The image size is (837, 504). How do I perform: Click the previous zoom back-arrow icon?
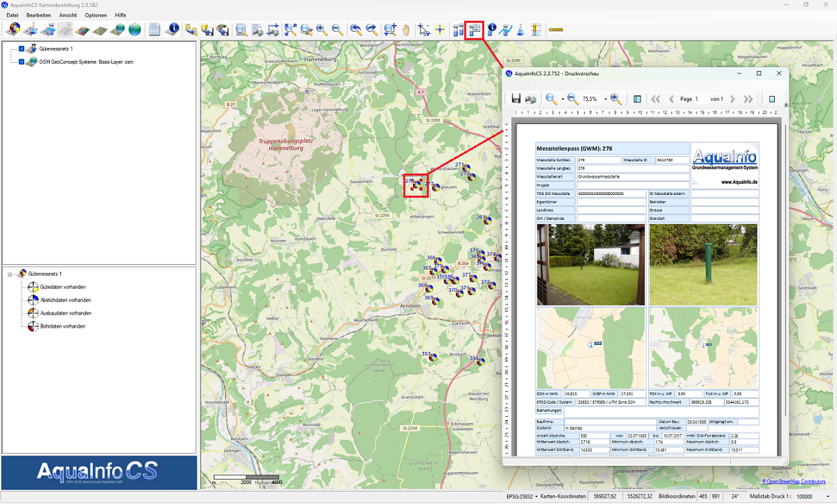click(x=356, y=30)
